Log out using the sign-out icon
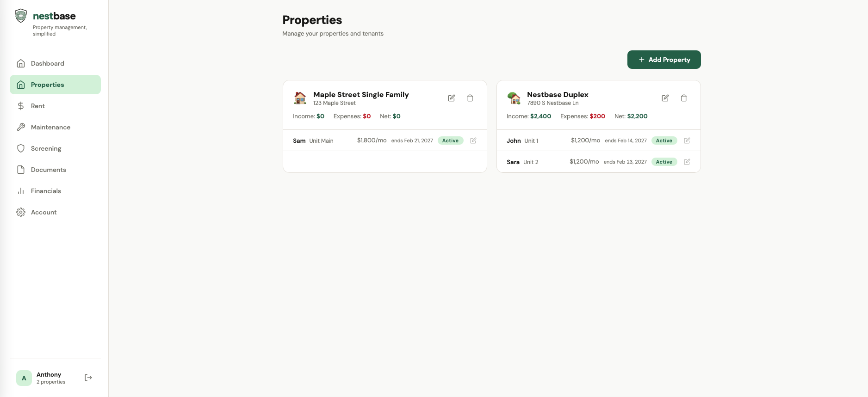Image resolution: width=868 pixels, height=397 pixels. point(88,378)
